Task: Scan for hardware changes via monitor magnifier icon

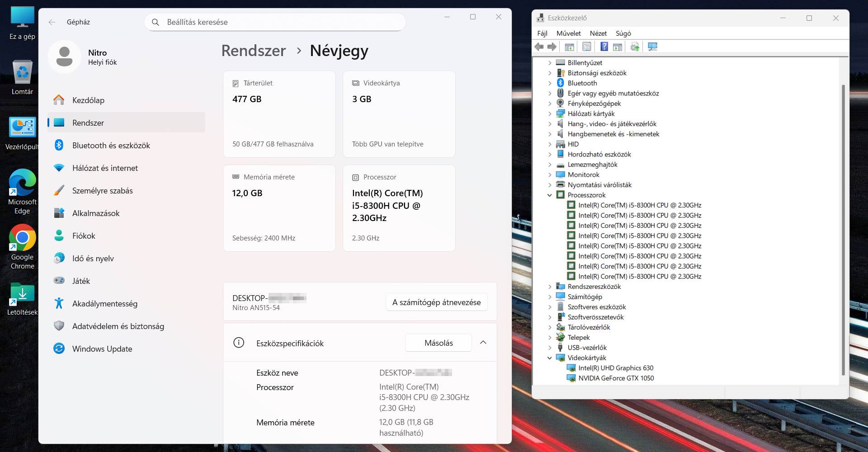Action: point(652,47)
